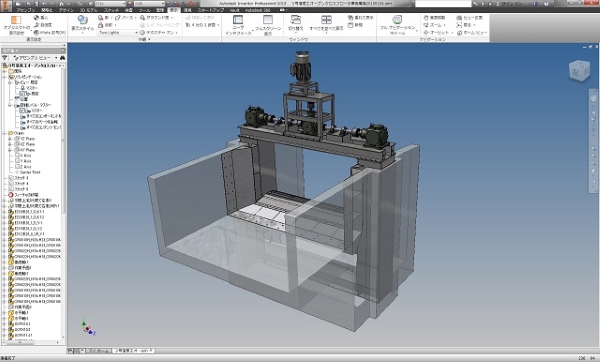Toggle the Master level-of-detail checkmark
This screenshot has width=600, height=362.
(23, 110)
